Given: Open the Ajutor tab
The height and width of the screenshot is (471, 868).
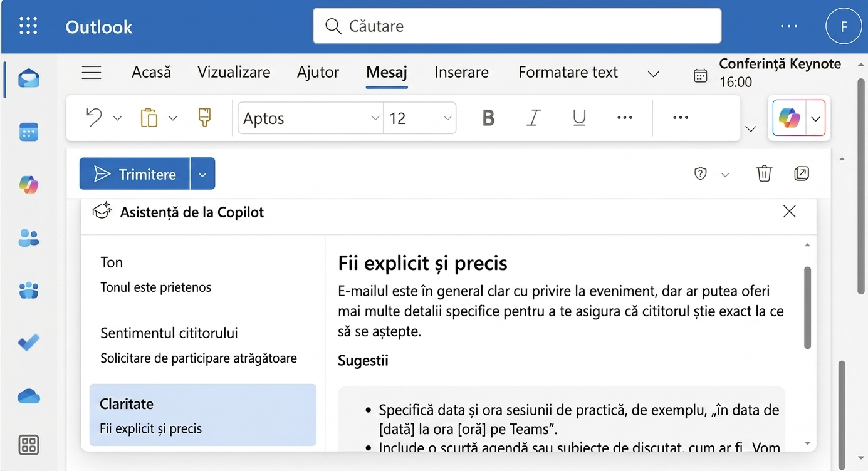Looking at the screenshot, I should (318, 73).
